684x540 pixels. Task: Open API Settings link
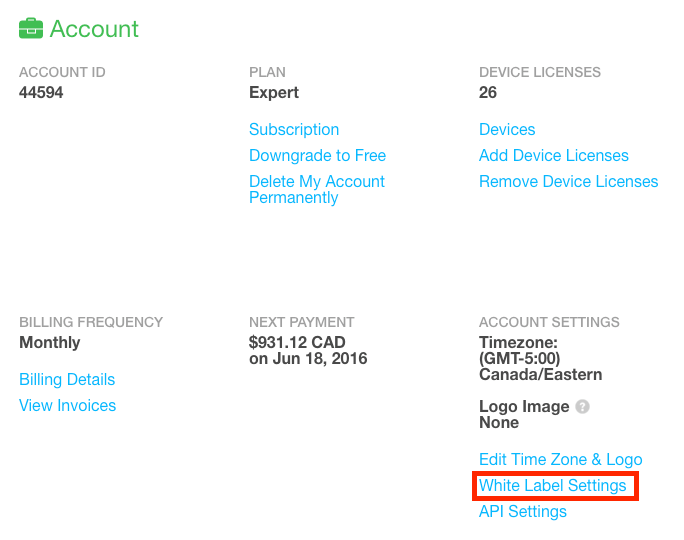(523, 511)
